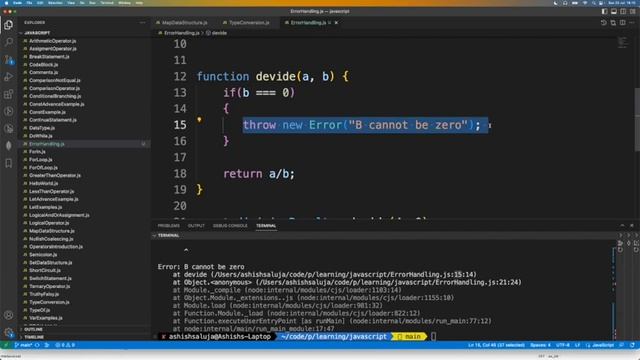Open the Source Control view

9,60
